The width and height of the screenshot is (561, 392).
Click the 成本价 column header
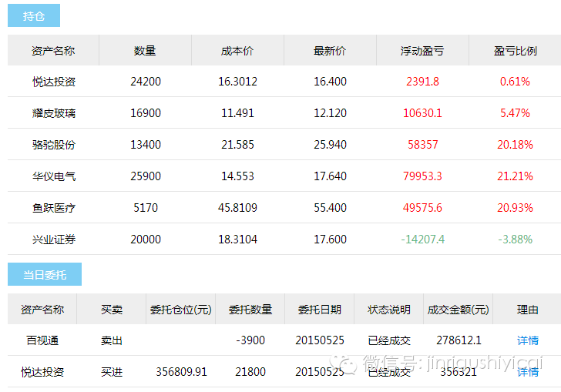(237, 50)
